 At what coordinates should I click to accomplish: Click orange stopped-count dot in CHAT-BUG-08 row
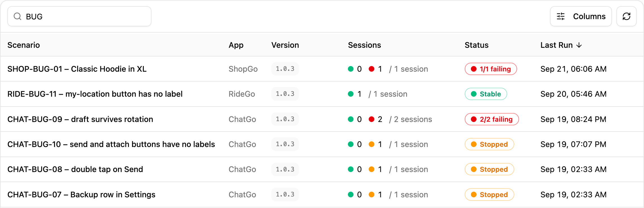click(x=372, y=169)
